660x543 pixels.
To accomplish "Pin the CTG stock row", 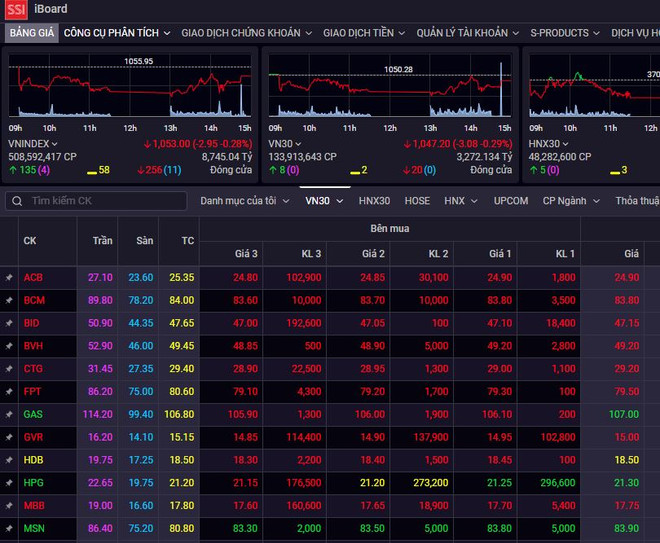I will (9, 369).
